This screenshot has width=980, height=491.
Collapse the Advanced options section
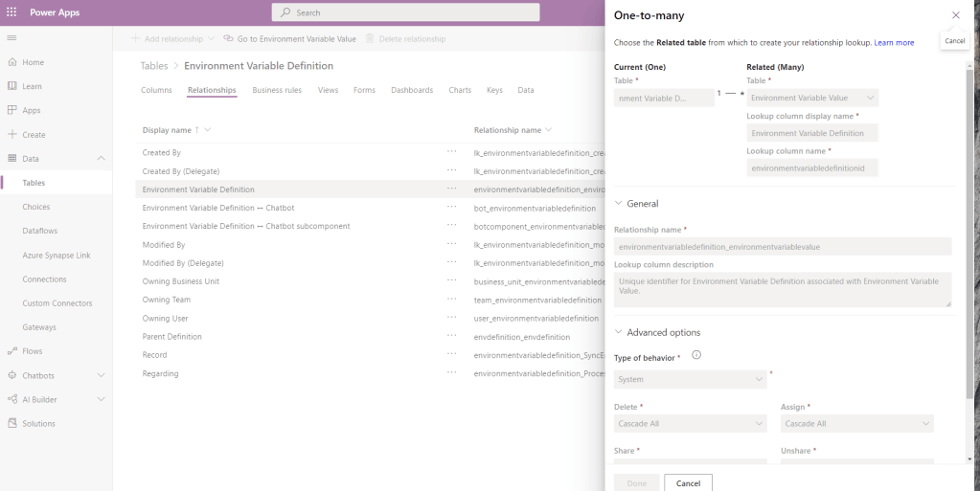click(619, 332)
